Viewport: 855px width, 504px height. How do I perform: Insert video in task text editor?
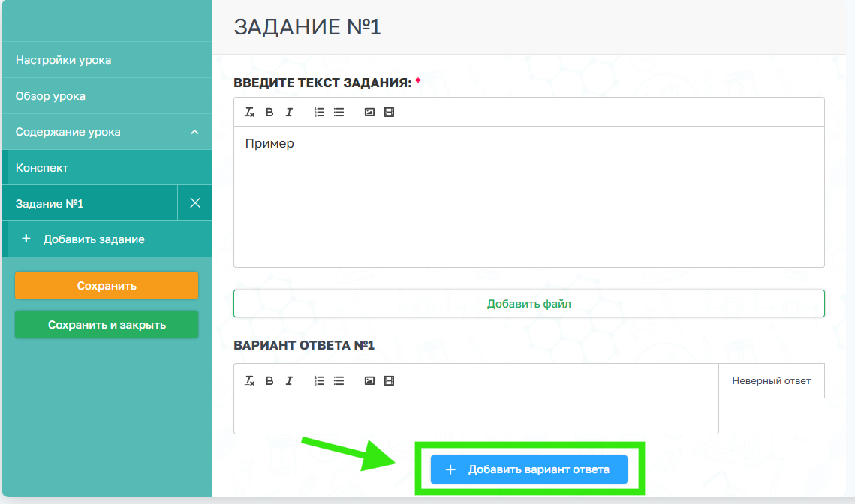[x=389, y=112]
